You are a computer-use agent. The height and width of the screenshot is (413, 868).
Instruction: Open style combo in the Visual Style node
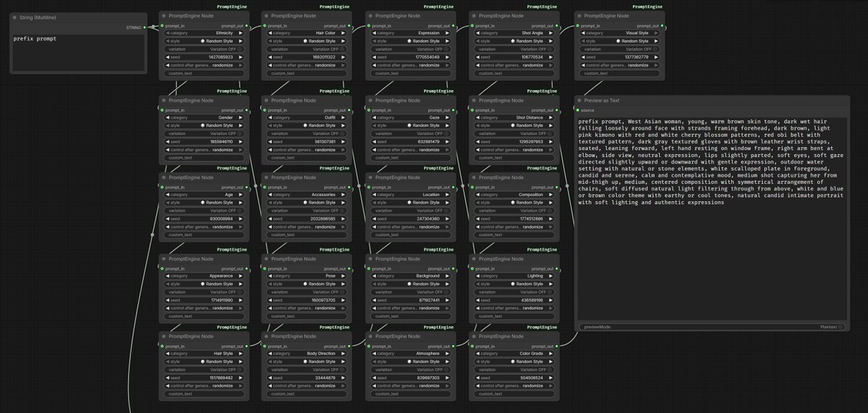pyautogui.click(x=621, y=41)
